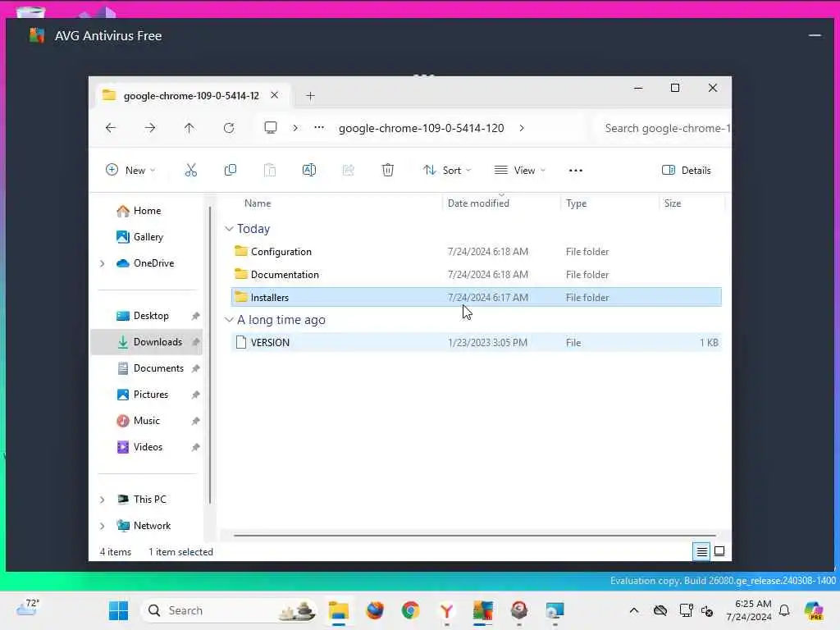
Task: Go back with the left arrow
Action: pos(111,128)
